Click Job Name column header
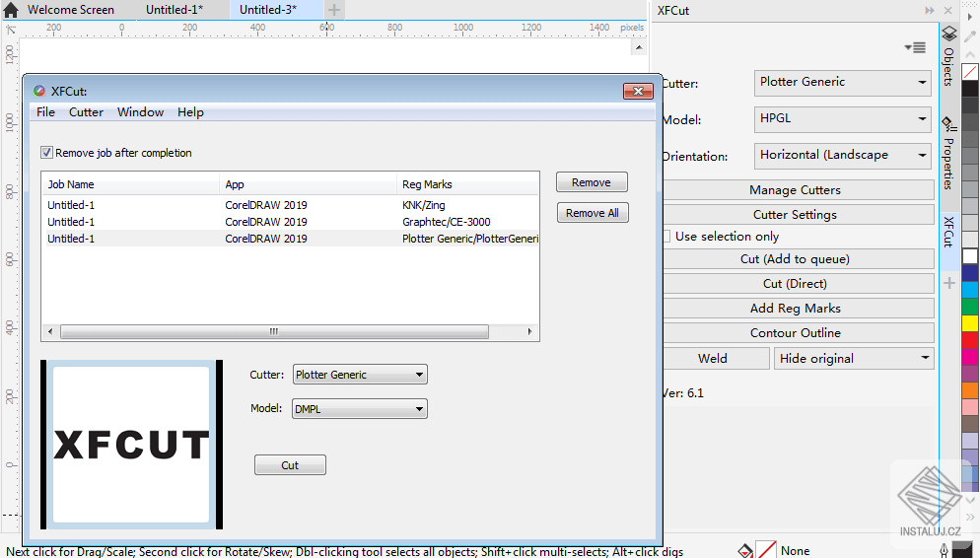Viewport: 980px width, 558px height. [x=131, y=184]
